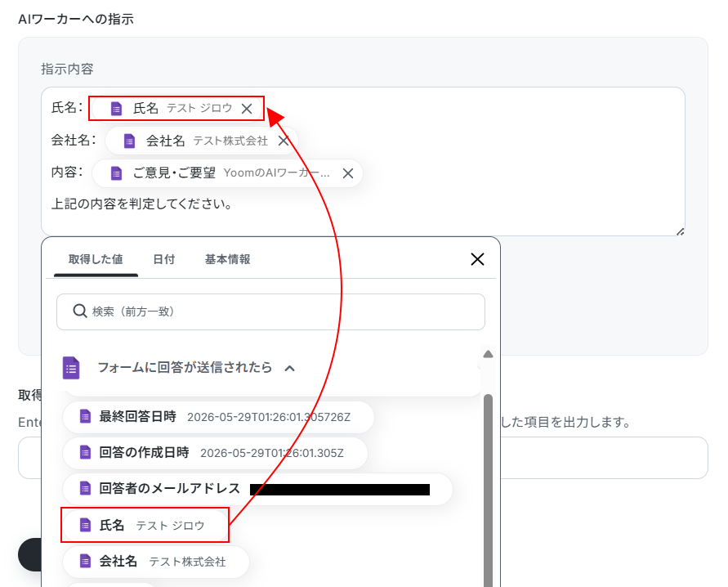This screenshot has height=587, width=728.
Task: Collapse the フォームに回答が送信されたら section
Action: [290, 368]
